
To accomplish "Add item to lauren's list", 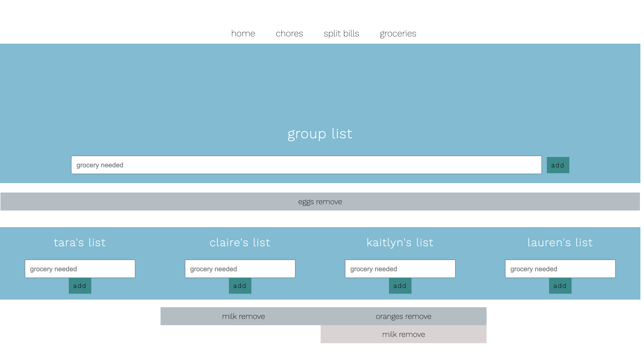I will click(x=560, y=286).
